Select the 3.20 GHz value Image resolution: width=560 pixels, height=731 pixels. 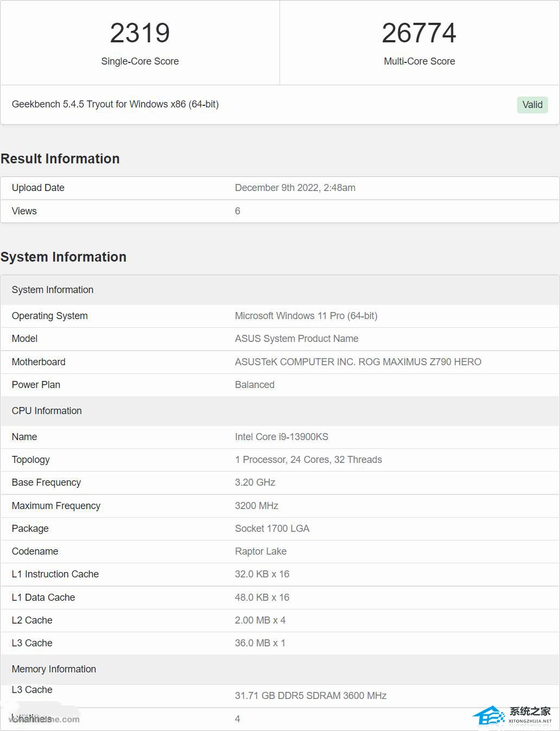click(255, 482)
